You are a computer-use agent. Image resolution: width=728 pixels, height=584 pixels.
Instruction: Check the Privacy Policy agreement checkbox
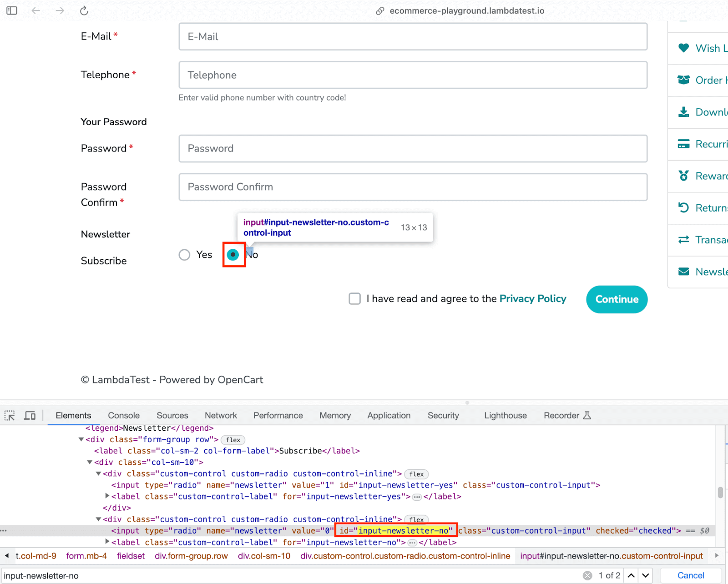click(354, 299)
